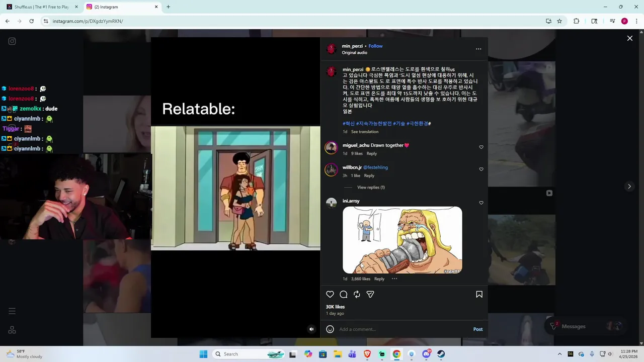Open min_perzi profile from the post header
644x362 pixels.
[352, 46]
